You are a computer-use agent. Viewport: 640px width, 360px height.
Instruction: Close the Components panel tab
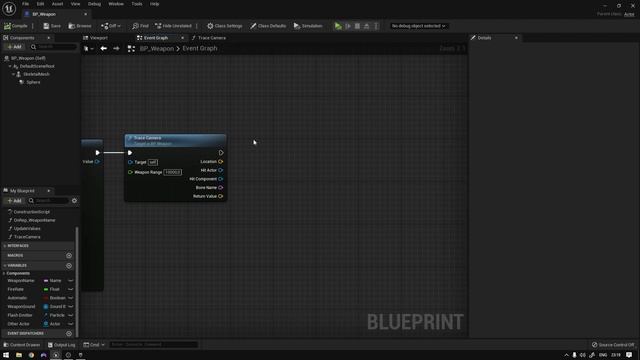click(49, 38)
